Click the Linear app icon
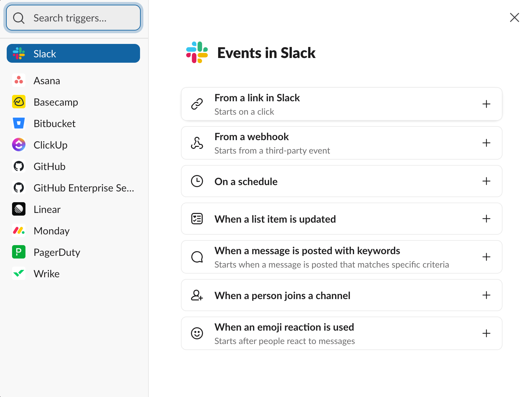The width and height of the screenshot is (532, 397). click(19, 209)
